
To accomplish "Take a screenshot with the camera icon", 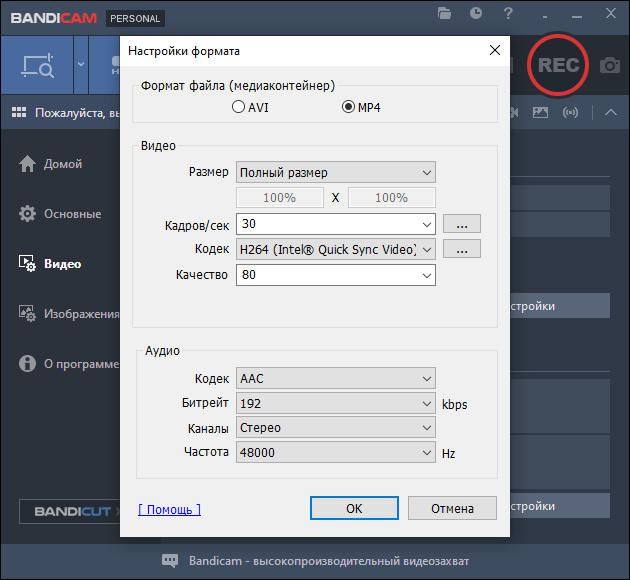I will point(610,65).
